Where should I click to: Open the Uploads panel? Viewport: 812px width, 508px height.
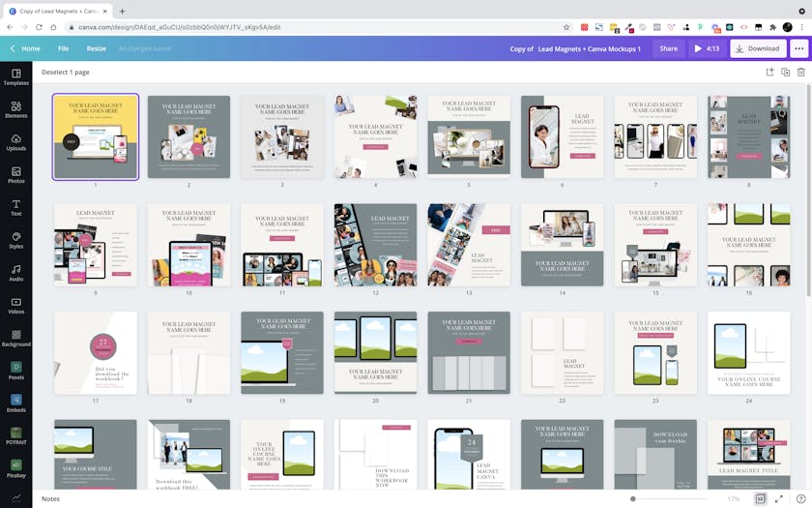[15, 142]
